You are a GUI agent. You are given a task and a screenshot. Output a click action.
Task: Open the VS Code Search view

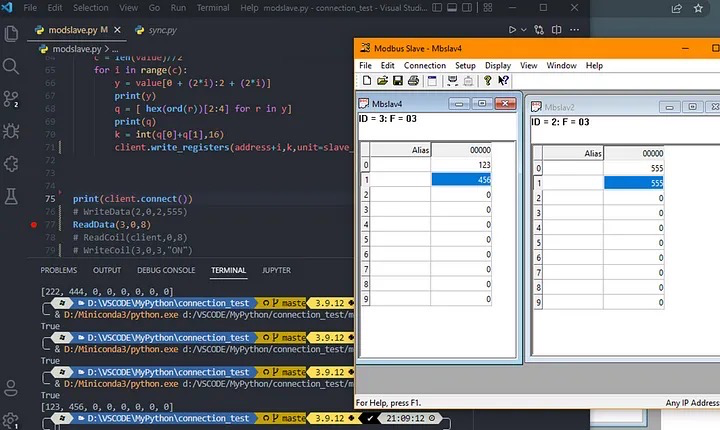(x=11, y=66)
